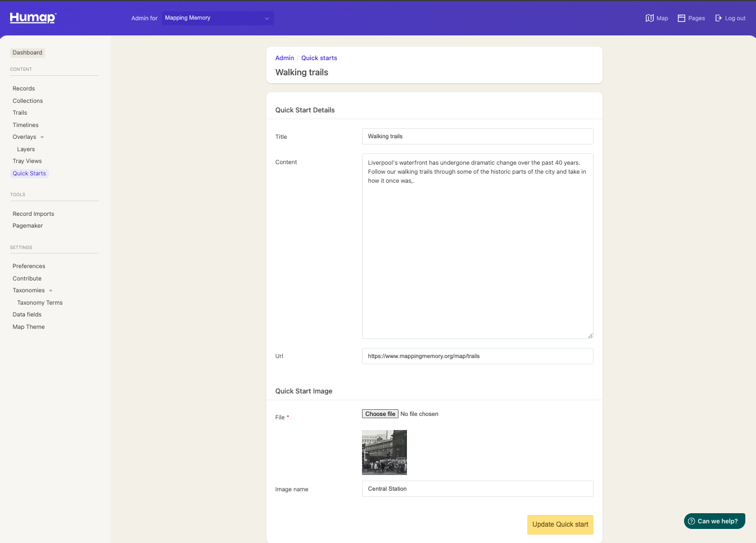Screen dimensions: 756x543
Task: Expand the Overlays submenu arrow
Action: click(42, 137)
